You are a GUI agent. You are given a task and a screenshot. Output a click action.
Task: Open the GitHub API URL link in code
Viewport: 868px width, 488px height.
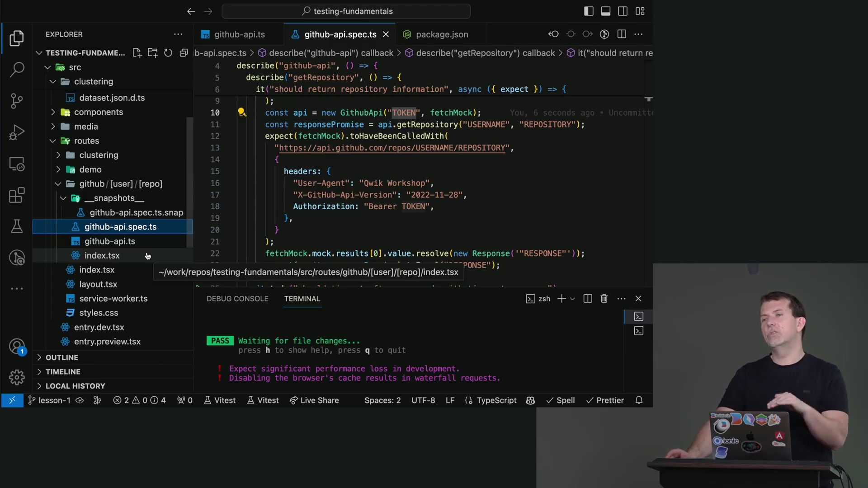click(x=392, y=148)
